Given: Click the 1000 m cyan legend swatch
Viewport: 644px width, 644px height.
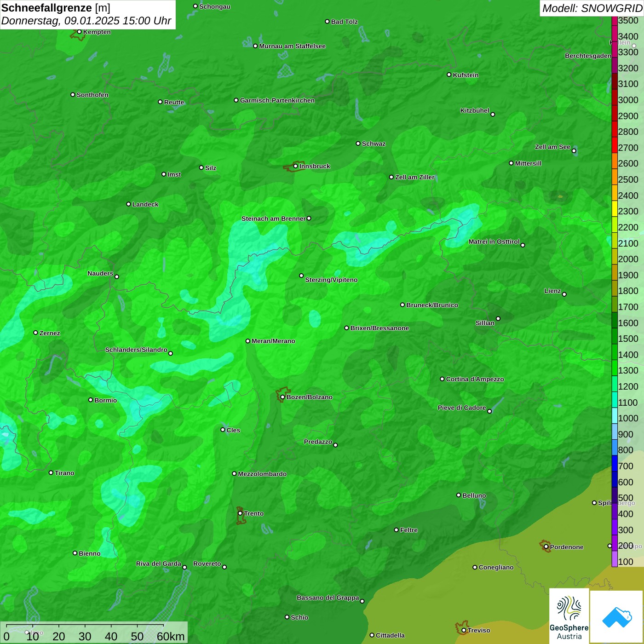Looking at the screenshot, I should coord(615,416).
